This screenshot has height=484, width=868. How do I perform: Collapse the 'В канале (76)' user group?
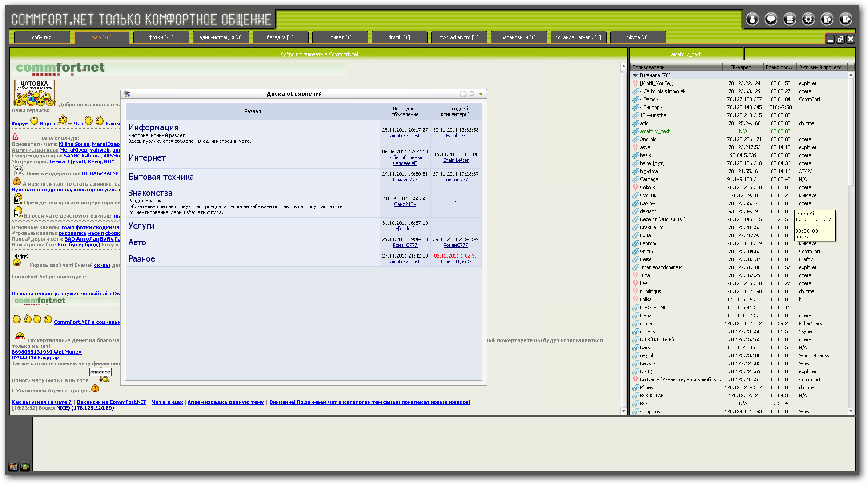click(x=635, y=75)
